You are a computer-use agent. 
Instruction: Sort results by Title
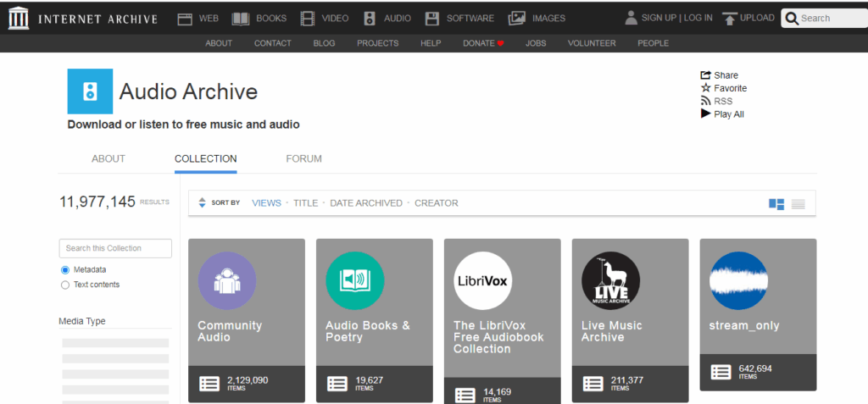point(305,203)
